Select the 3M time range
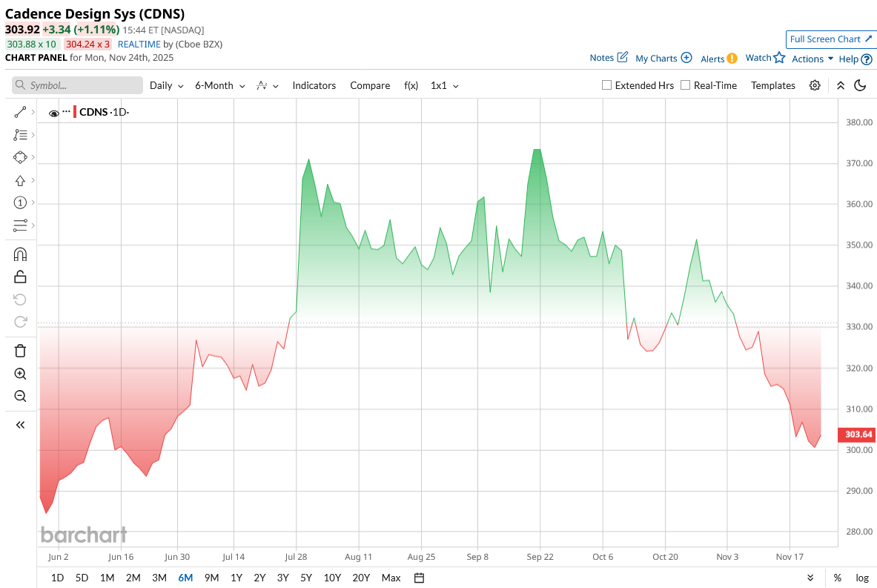The image size is (877, 588). [x=159, y=578]
